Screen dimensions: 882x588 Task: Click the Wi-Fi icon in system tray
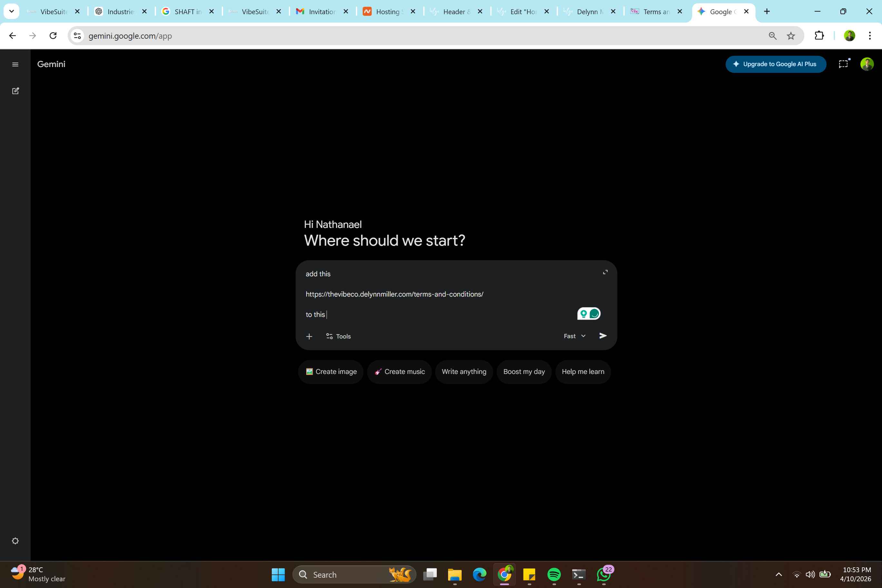797,574
